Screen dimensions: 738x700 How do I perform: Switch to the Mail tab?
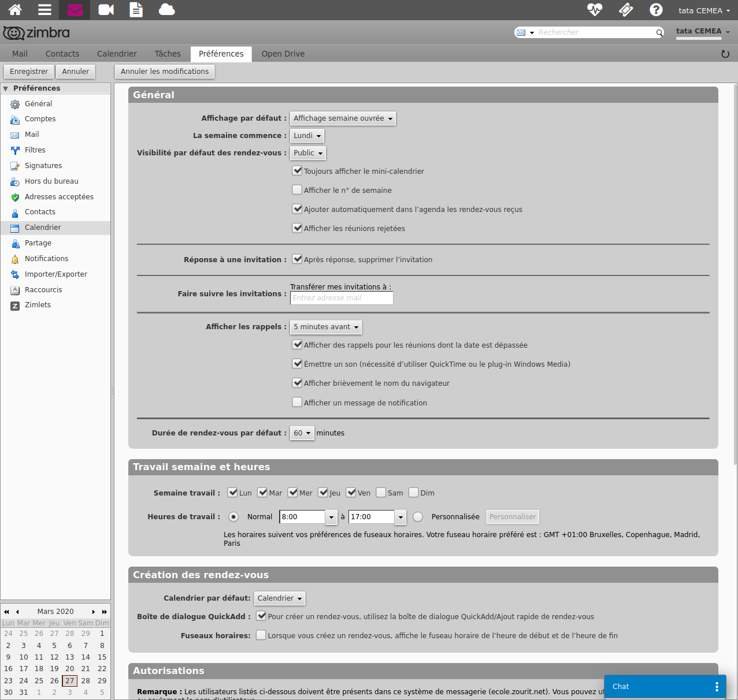point(20,54)
